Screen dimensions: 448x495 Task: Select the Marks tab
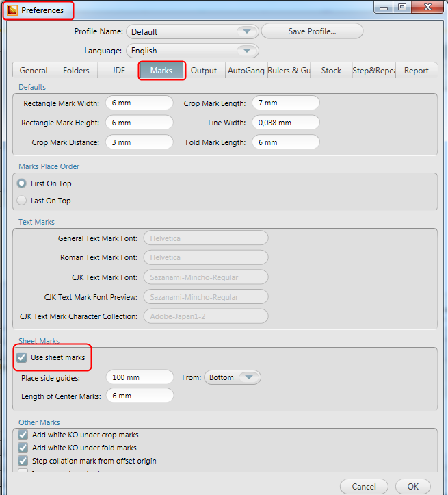[x=161, y=70]
